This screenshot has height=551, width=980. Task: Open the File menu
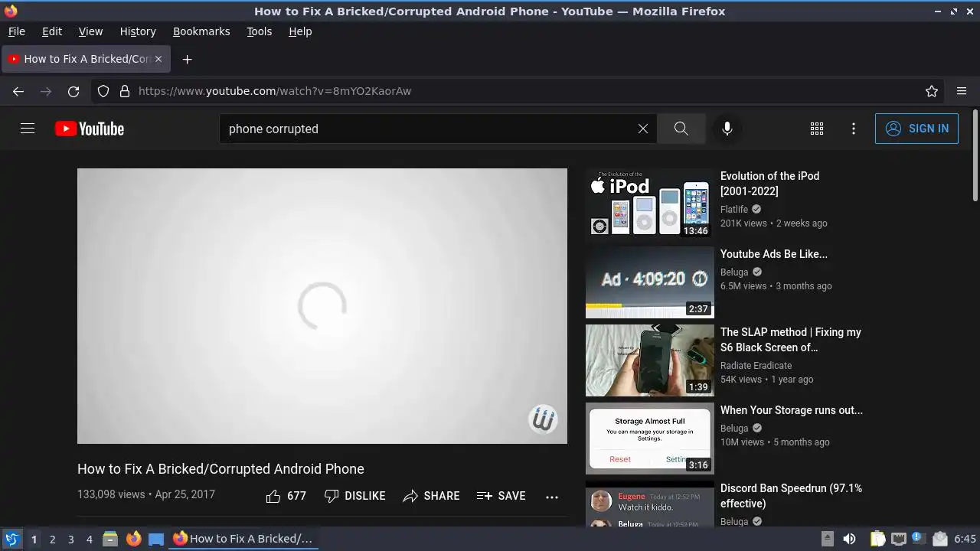[x=16, y=31]
